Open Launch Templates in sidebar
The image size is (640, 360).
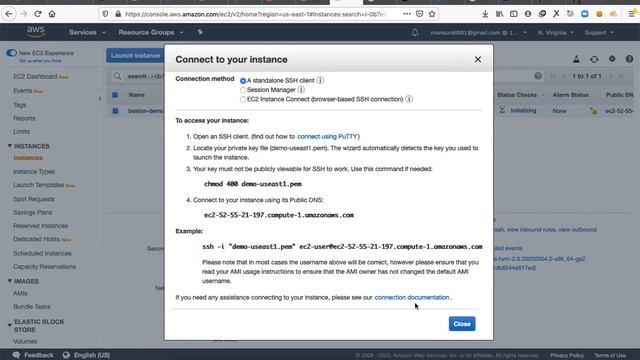point(38,185)
